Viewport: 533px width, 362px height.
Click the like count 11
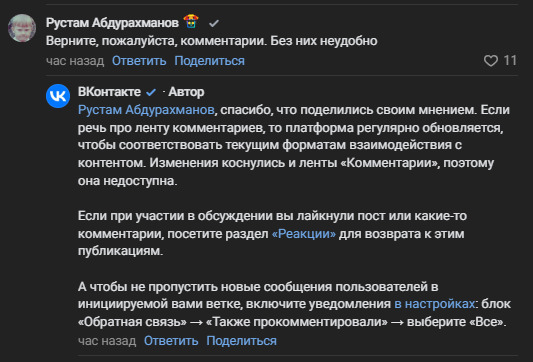pos(510,61)
